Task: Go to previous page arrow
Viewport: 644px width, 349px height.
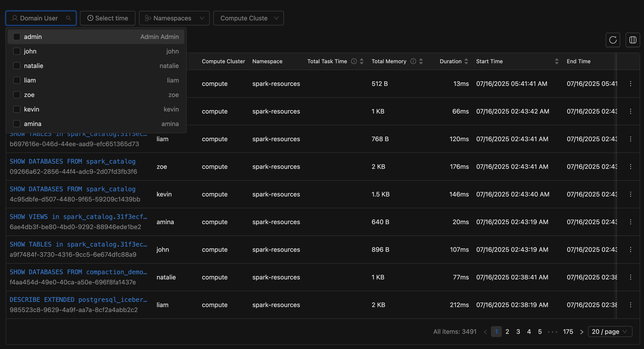Action: (x=485, y=332)
